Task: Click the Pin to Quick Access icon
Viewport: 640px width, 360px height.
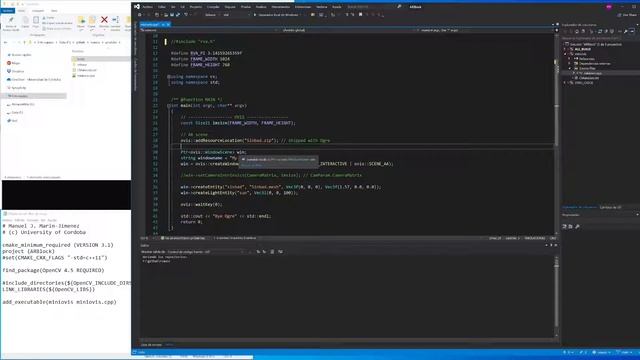Action: (11, 20)
